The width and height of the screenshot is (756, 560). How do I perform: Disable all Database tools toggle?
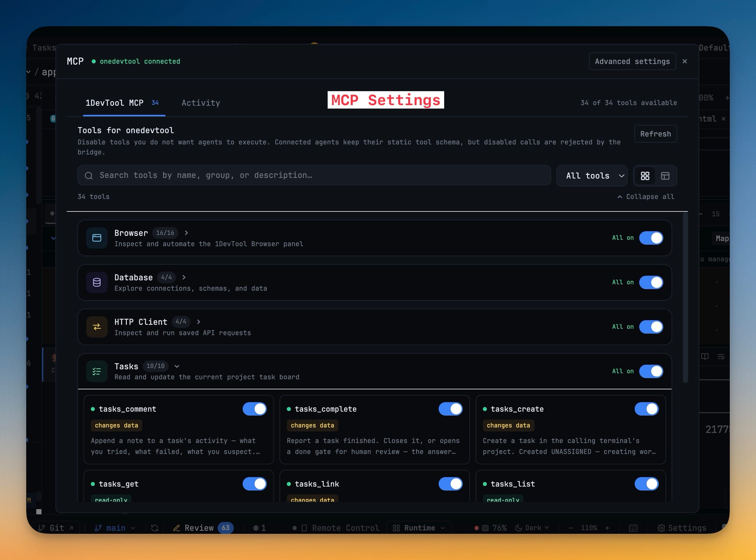[651, 282]
